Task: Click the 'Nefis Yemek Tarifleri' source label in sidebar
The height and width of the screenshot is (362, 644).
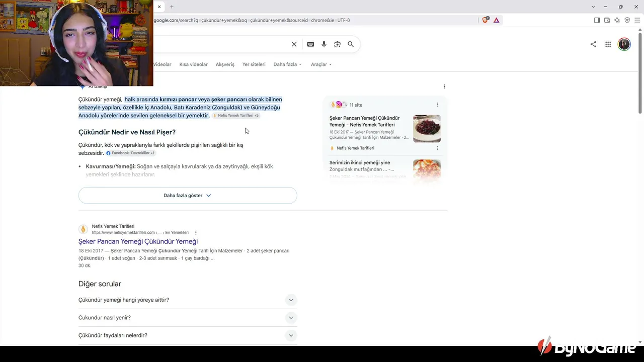Action: point(355,148)
